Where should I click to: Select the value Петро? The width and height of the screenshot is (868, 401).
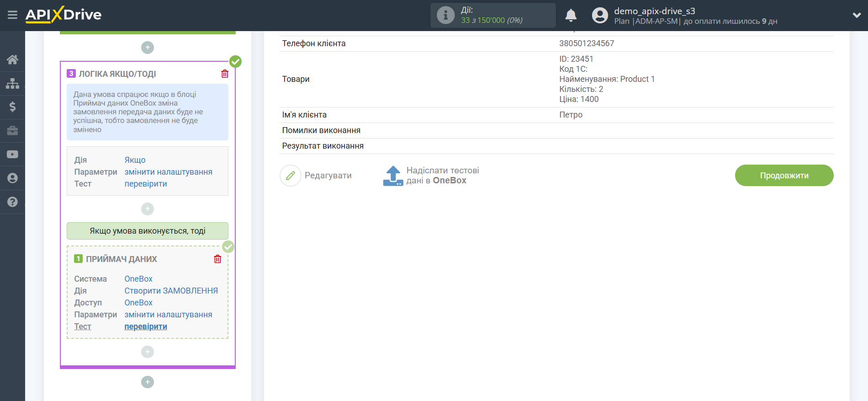click(x=571, y=115)
